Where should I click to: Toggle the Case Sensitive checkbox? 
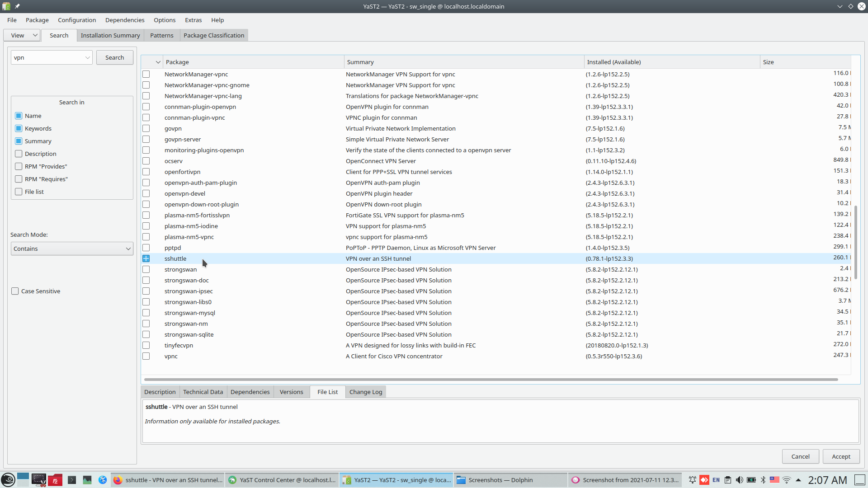click(15, 291)
